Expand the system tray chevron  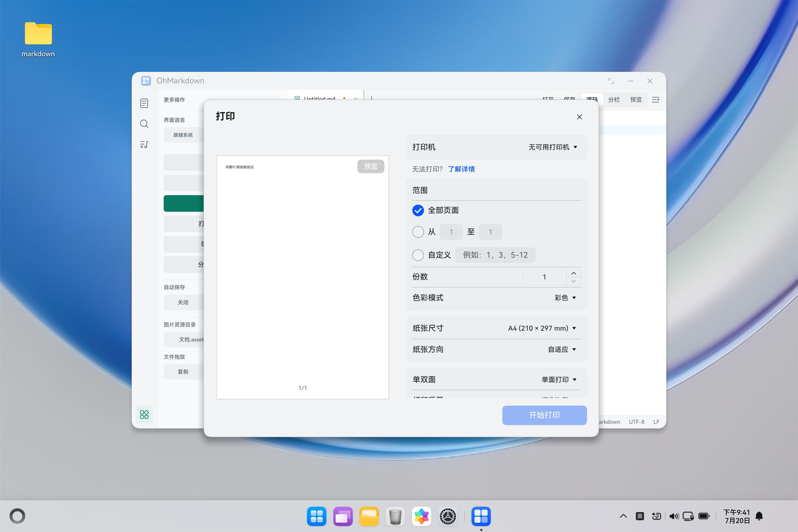click(x=623, y=516)
